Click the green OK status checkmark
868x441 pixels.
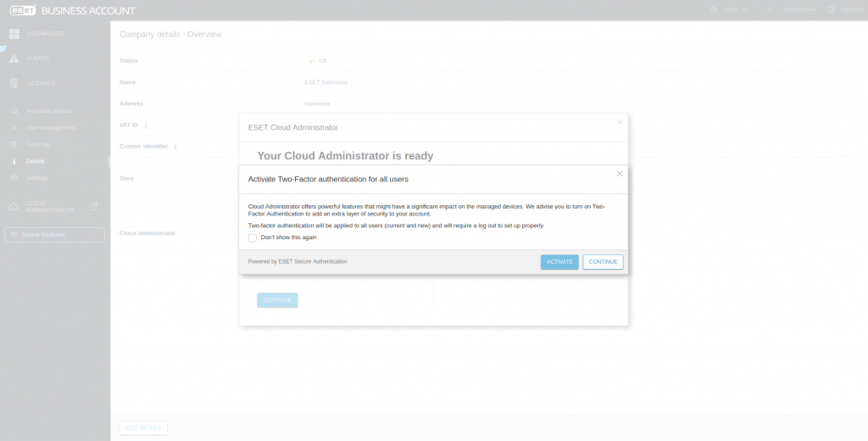[311, 61]
